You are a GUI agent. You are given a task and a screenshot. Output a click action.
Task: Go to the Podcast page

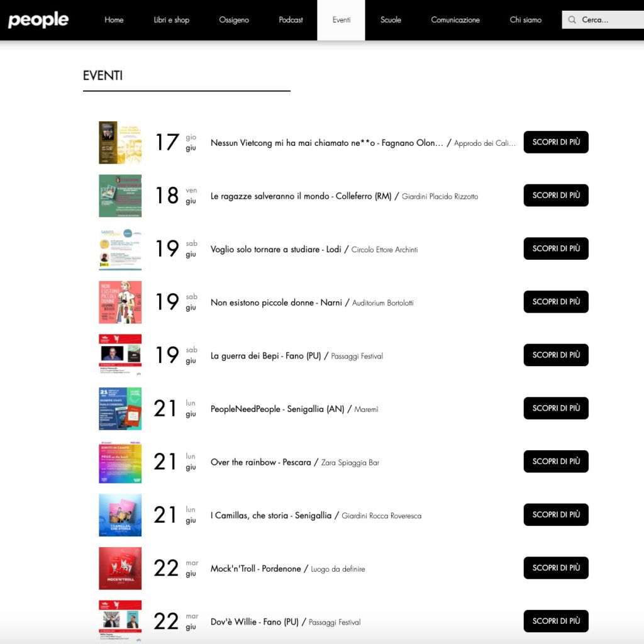(291, 19)
